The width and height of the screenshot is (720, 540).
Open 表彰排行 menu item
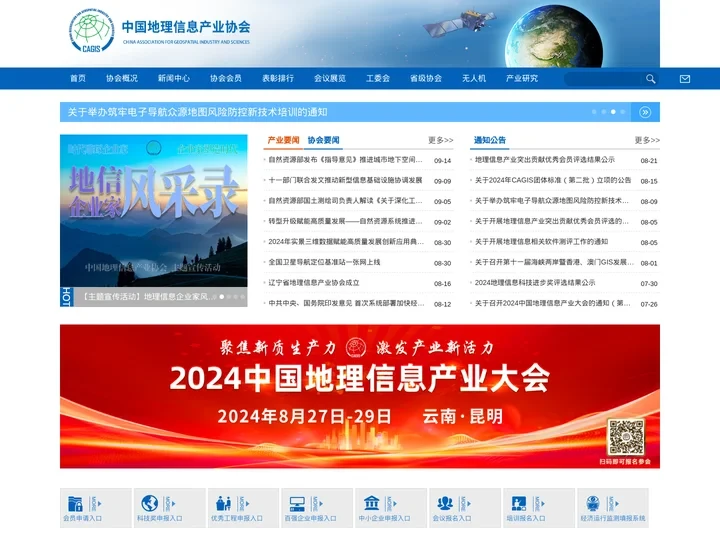pos(278,79)
